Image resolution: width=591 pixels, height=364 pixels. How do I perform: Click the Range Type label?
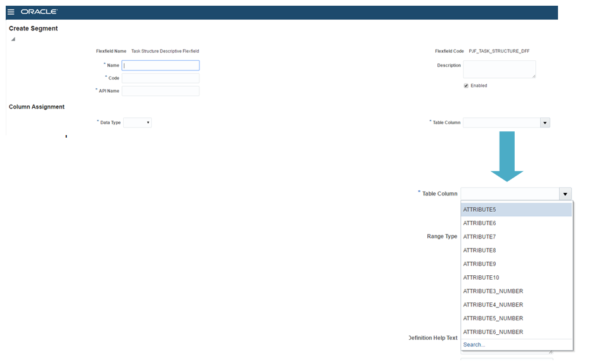pyautogui.click(x=442, y=237)
